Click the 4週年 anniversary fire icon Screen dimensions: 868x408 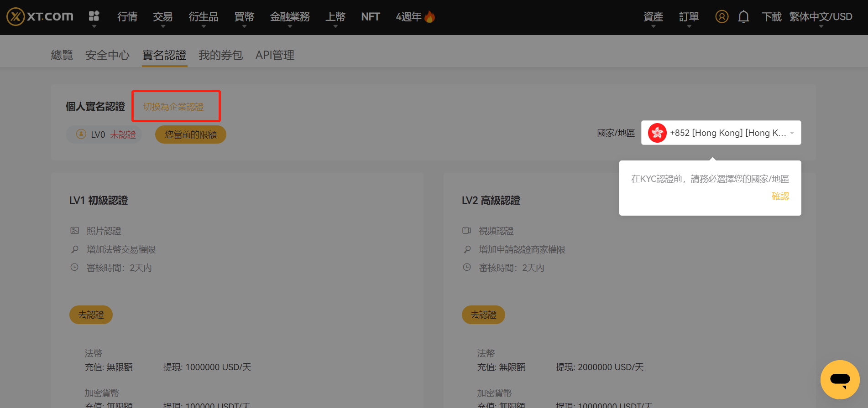tap(429, 17)
